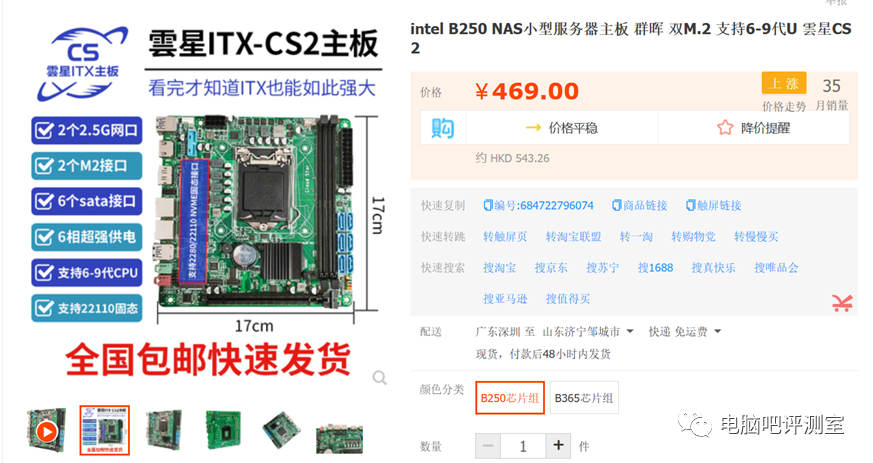Copy the 触屏链接 touch link
873x463 pixels.
tap(713, 205)
